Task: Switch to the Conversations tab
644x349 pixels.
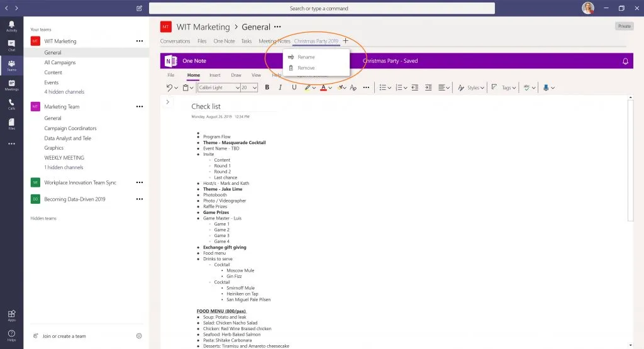Action: pyautogui.click(x=175, y=41)
